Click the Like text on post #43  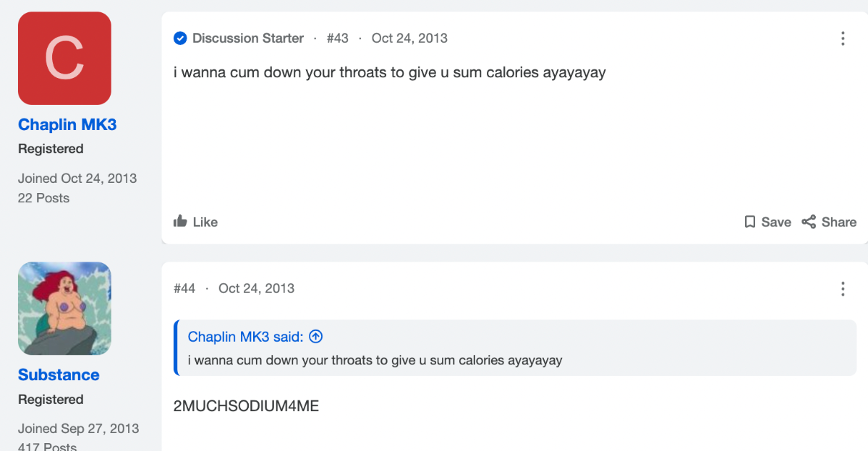205,222
